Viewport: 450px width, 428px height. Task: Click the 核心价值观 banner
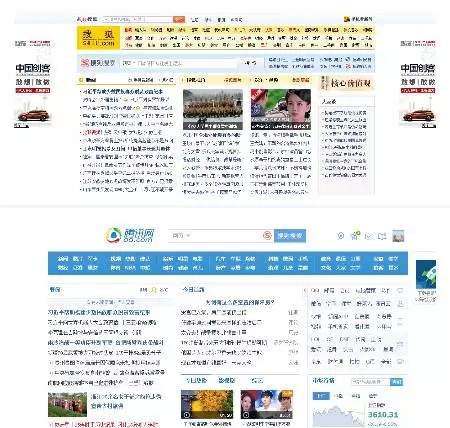[x=346, y=83]
